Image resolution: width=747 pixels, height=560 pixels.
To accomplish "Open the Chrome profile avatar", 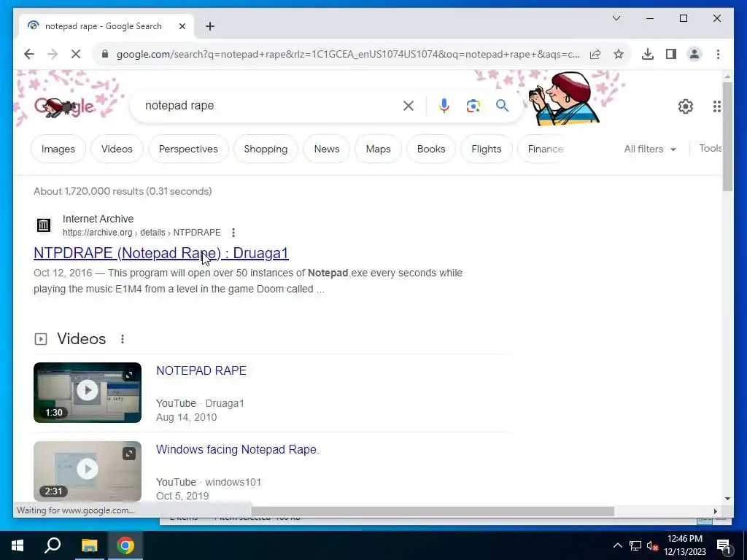I will 694,54.
